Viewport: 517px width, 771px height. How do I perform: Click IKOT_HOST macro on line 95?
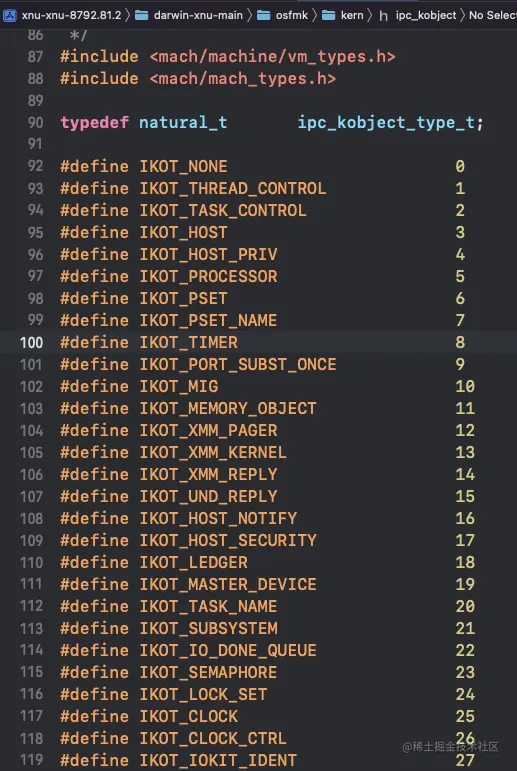[183, 232]
